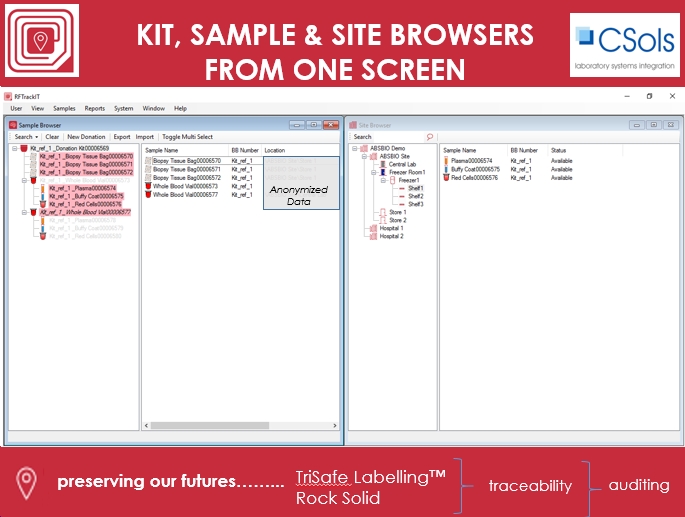The width and height of the screenshot is (685, 517).
Task: Click the Donation Kit00006569 kit icon
Action: (24, 148)
